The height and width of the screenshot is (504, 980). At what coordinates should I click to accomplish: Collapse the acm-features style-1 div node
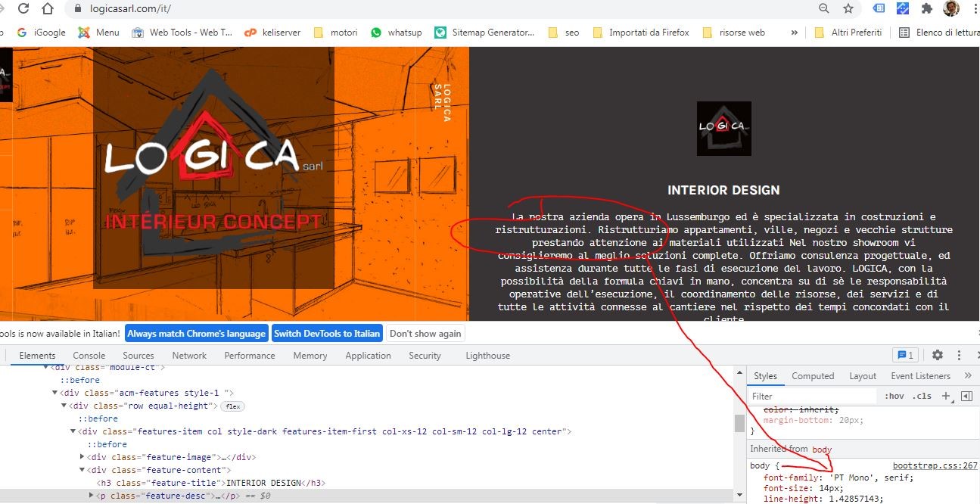[55, 393]
